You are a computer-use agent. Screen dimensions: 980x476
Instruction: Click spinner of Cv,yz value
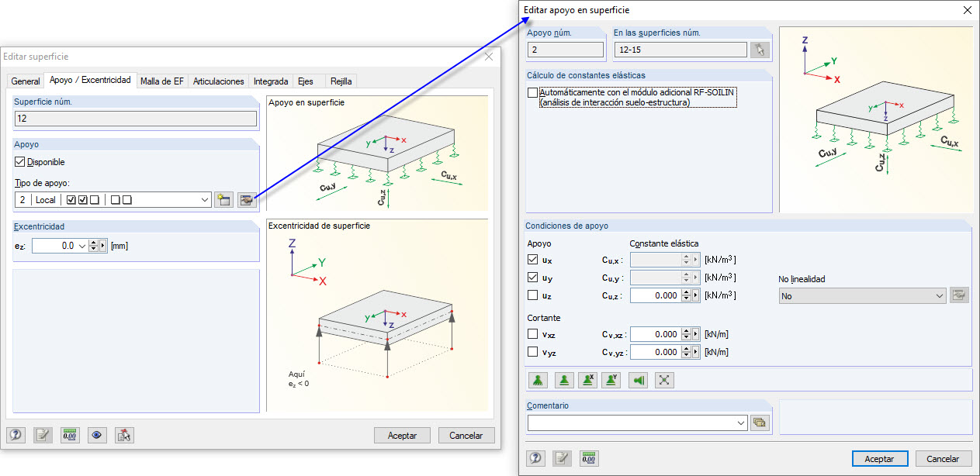pos(686,352)
